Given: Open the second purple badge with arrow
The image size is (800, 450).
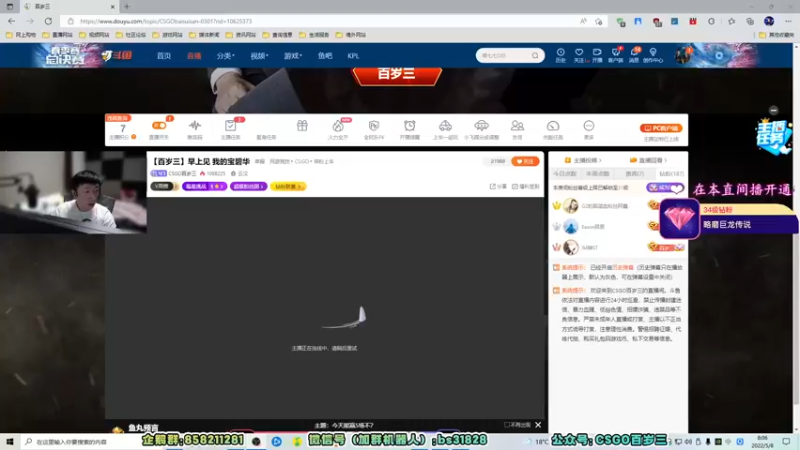Looking at the screenshot, I should coord(248,186).
